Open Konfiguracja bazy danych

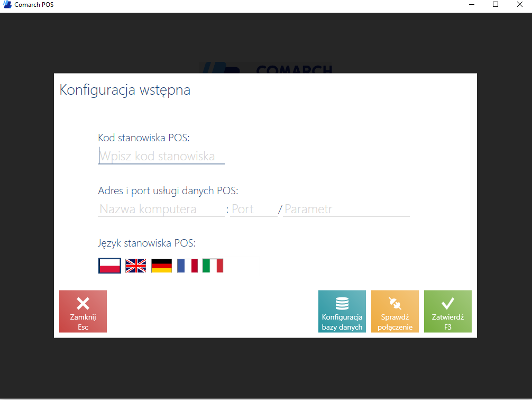coord(342,311)
